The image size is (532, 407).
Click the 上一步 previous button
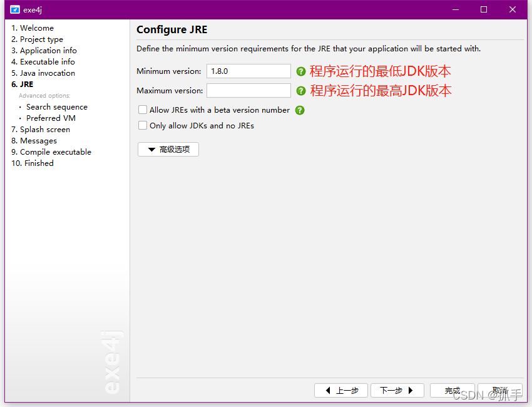pos(341,390)
